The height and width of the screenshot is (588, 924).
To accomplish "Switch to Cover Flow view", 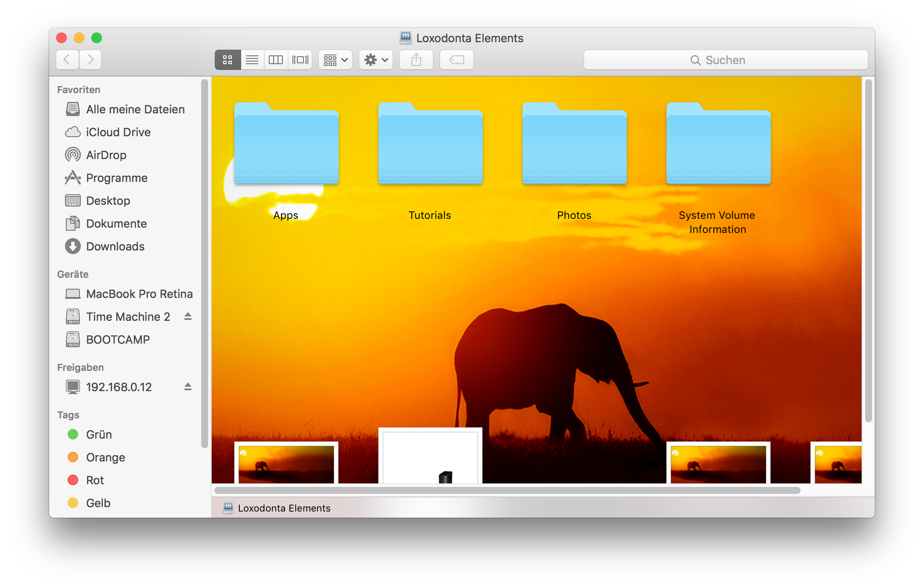I will click(x=300, y=60).
